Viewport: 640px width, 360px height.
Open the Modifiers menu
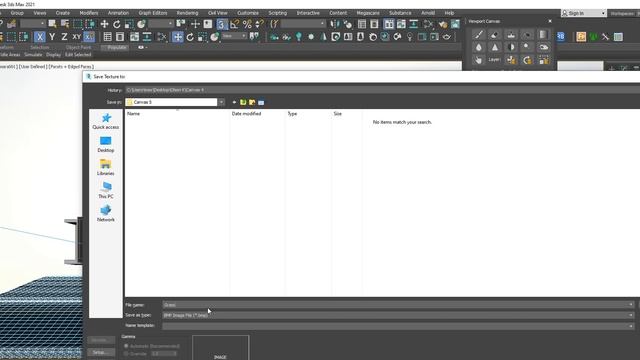tap(89, 13)
